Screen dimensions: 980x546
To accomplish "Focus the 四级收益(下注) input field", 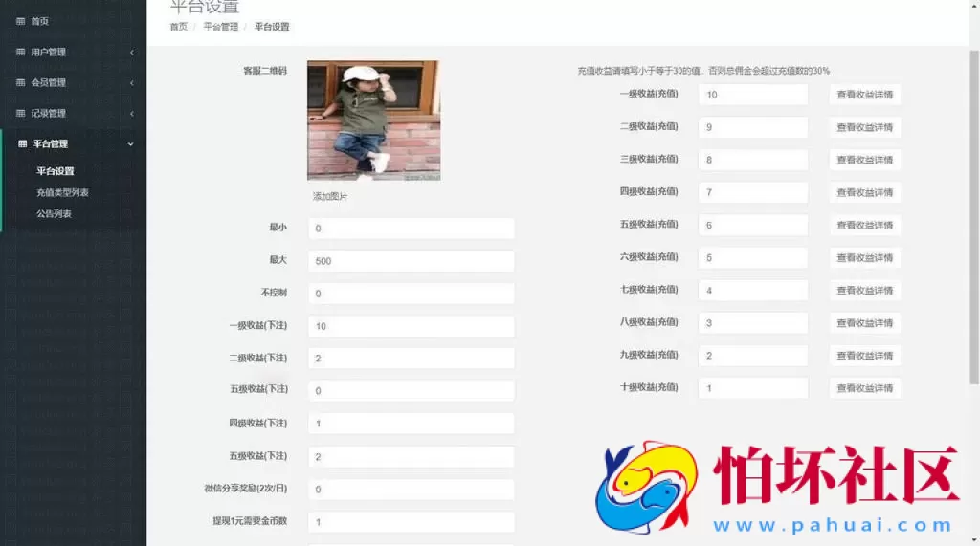I will pos(412,423).
